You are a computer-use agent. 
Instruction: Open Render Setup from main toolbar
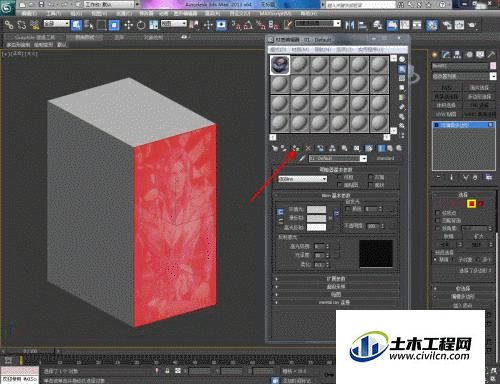447,25
